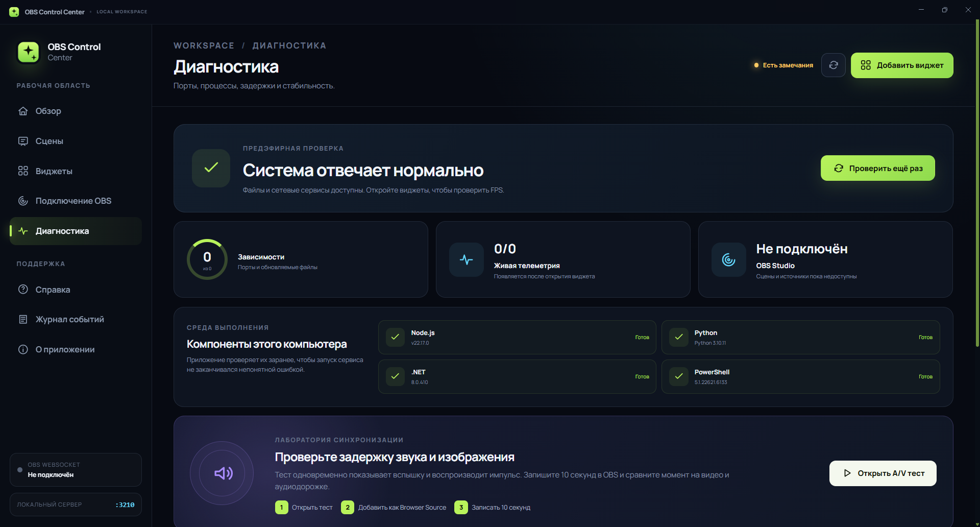The height and width of the screenshot is (527, 980).
Task: Click the Готов status for Node.js
Action: point(642,338)
